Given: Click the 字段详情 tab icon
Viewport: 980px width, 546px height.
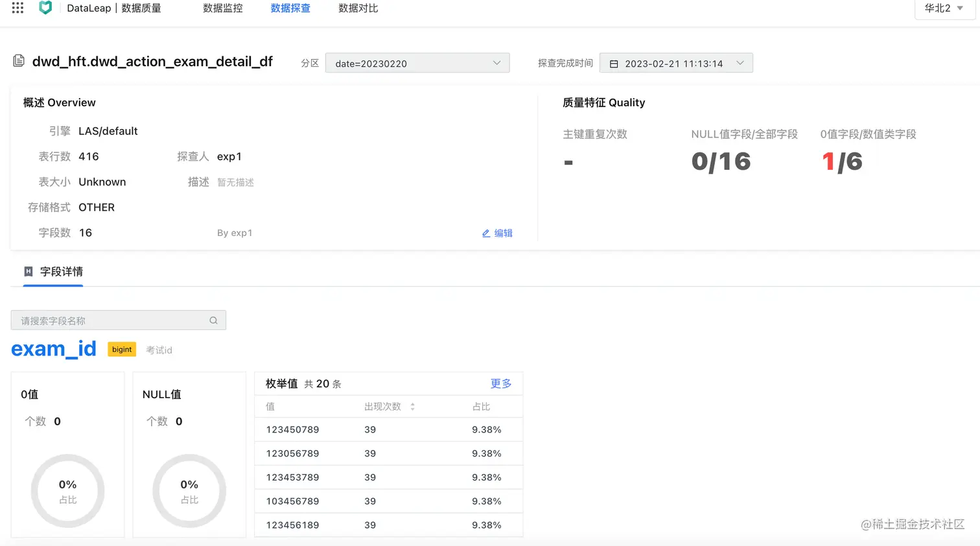Looking at the screenshot, I should pyautogui.click(x=29, y=272).
